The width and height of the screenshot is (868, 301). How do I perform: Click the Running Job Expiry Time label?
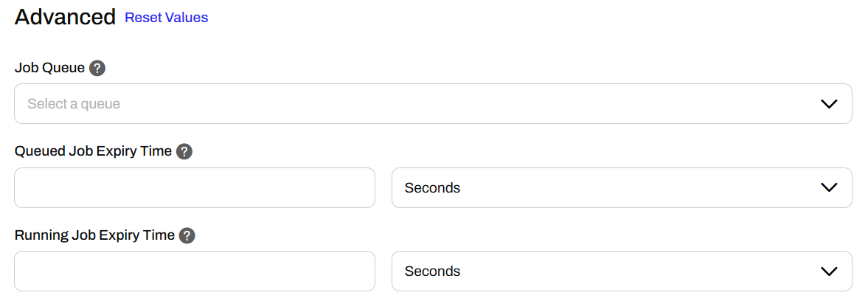94,235
